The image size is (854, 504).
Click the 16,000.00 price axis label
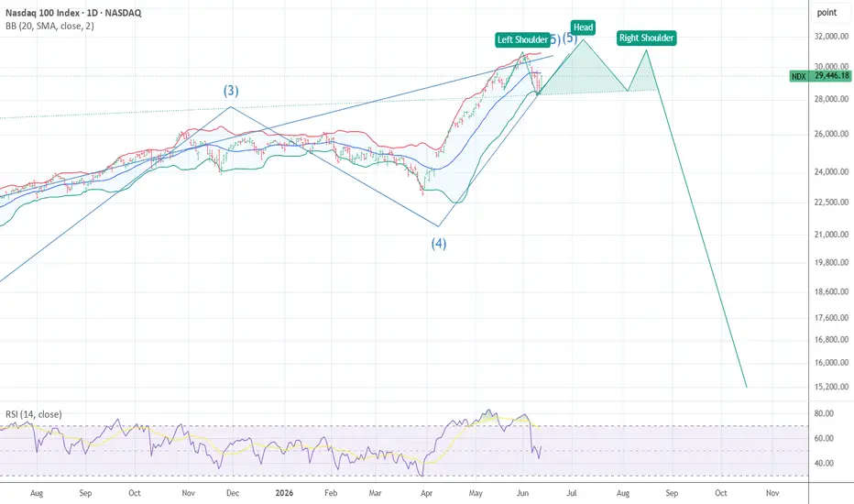tap(831, 363)
